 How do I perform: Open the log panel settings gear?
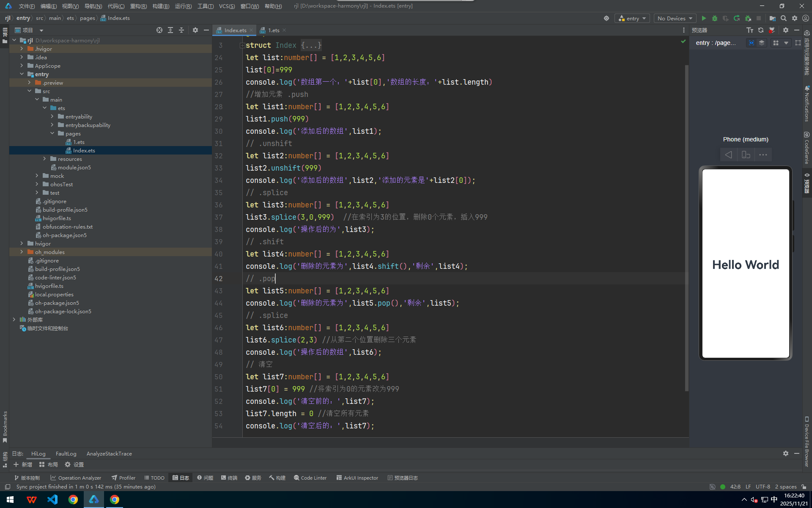(x=785, y=453)
